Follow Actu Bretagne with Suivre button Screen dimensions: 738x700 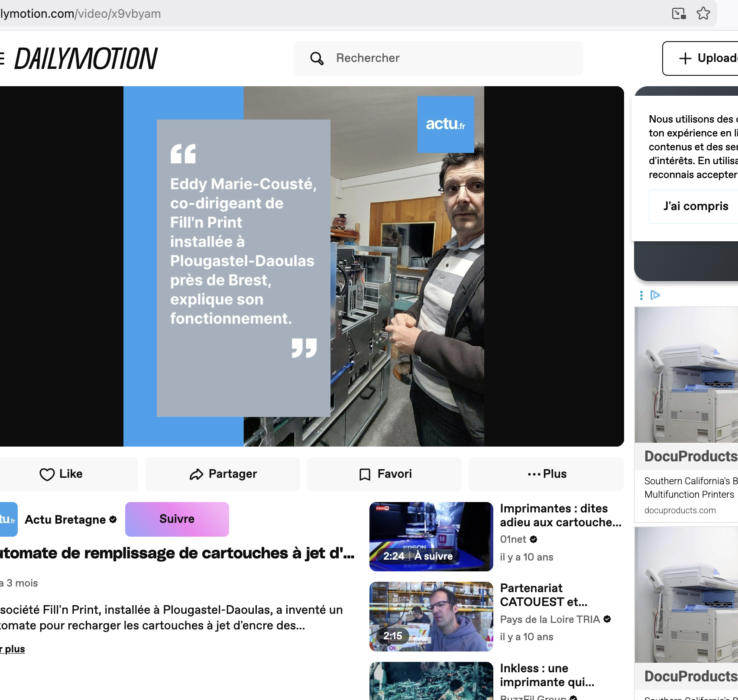pos(177,519)
